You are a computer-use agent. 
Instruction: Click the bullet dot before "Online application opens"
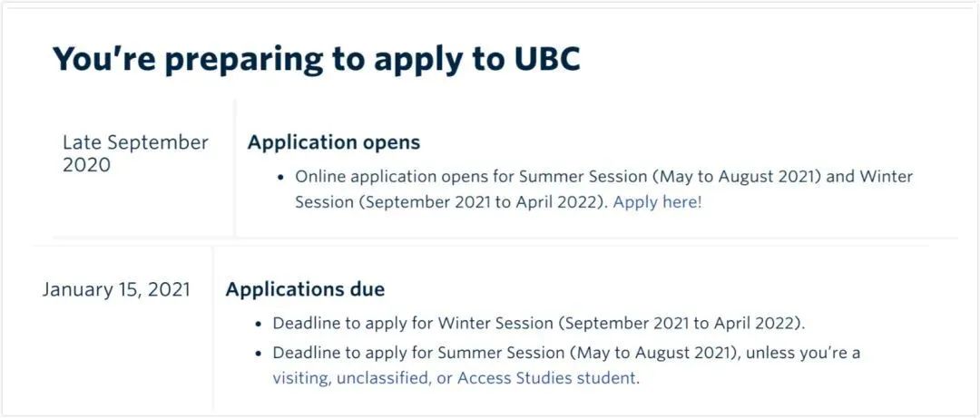point(282,178)
